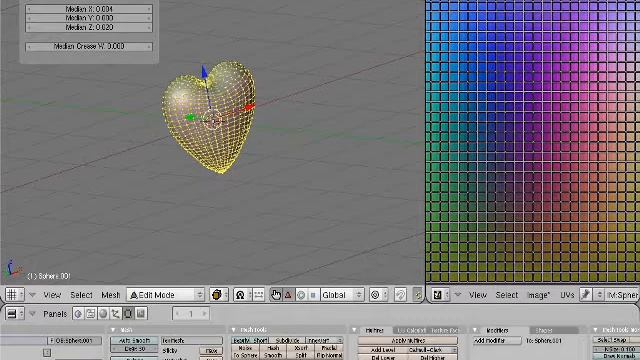The image size is (640, 360).
Task: Click the last icon at 3D header end
Action: pos(417,295)
